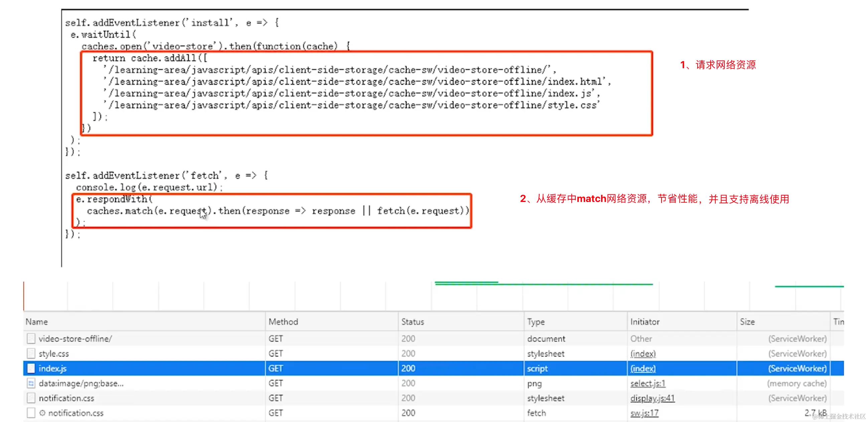Open the select.js:1 initiator link
868x422 pixels.
647,383
